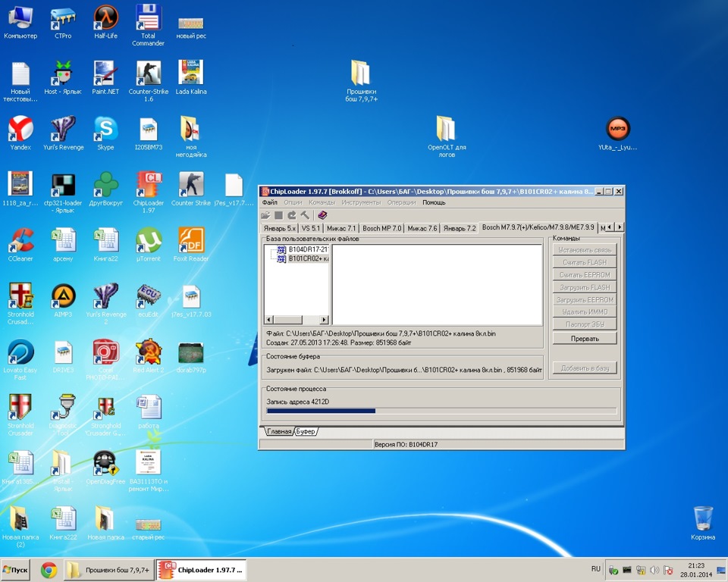
Task: Open the ChipLoader 1.97 desktop shortcut
Action: [x=149, y=192]
